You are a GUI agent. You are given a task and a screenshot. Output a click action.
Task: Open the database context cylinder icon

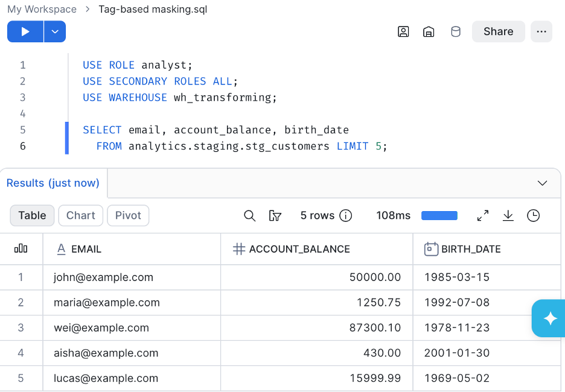(x=456, y=32)
